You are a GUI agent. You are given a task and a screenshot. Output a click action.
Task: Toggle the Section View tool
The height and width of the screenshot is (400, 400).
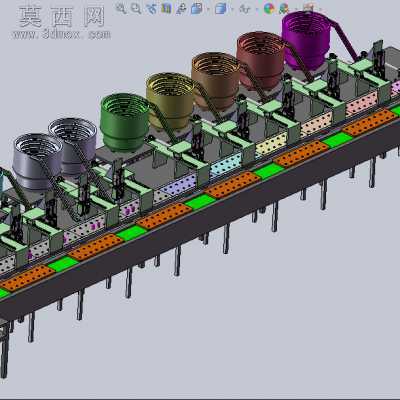coord(166,8)
